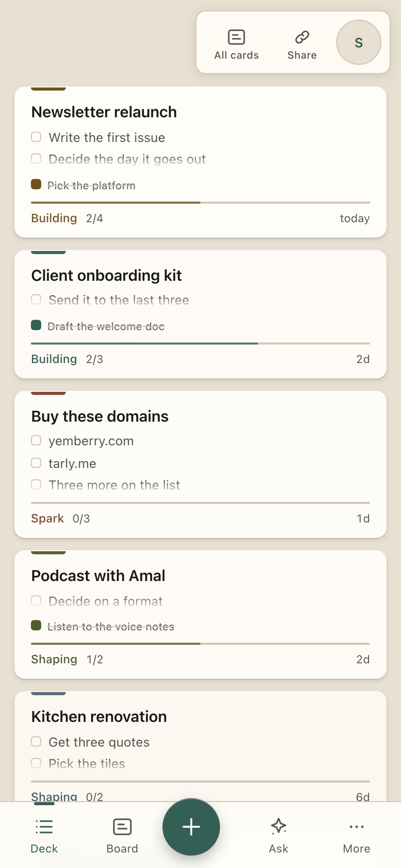Tap the Share link icon

302,37
